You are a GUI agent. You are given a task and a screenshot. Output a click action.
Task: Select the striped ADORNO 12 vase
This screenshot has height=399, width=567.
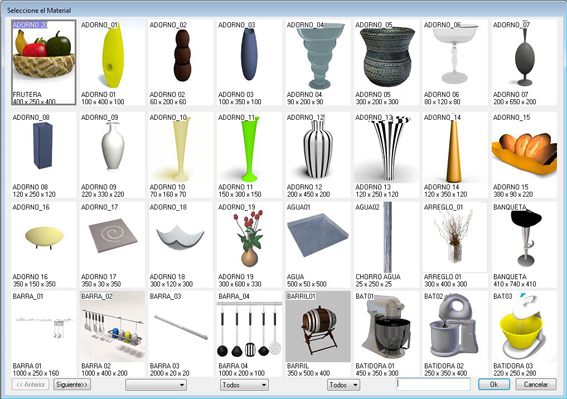click(x=317, y=155)
